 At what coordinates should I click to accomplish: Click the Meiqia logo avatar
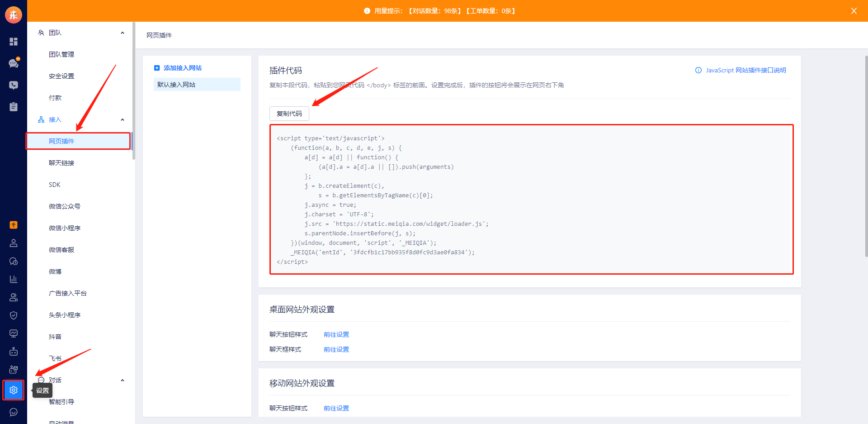coord(14,15)
